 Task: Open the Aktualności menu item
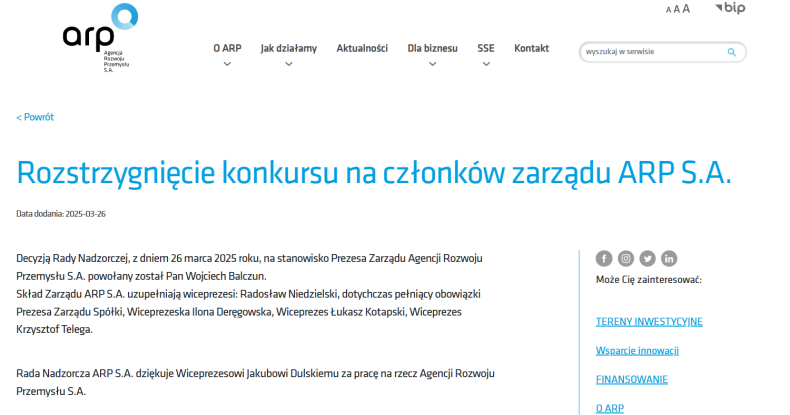[x=362, y=48]
